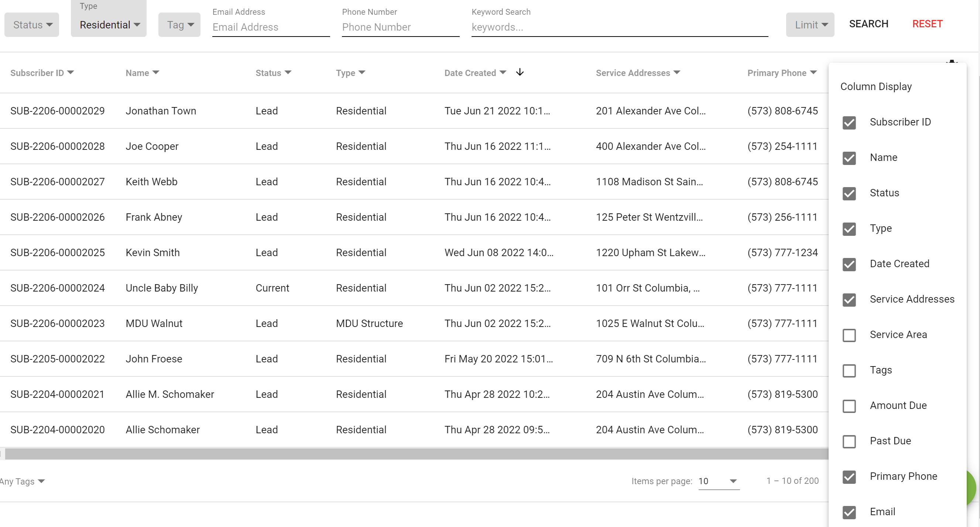Focus the Phone Number input field
This screenshot has height=527, width=980.
(x=401, y=27)
